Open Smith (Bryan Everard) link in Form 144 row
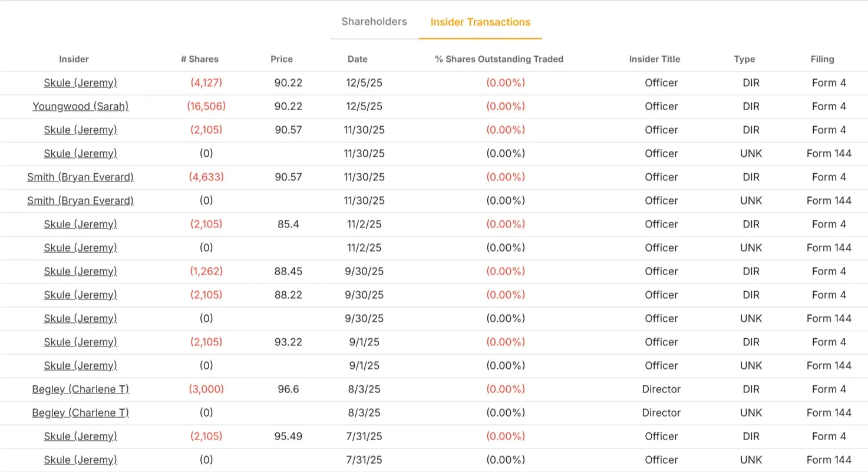The height and width of the screenshot is (472, 868). 80,201
